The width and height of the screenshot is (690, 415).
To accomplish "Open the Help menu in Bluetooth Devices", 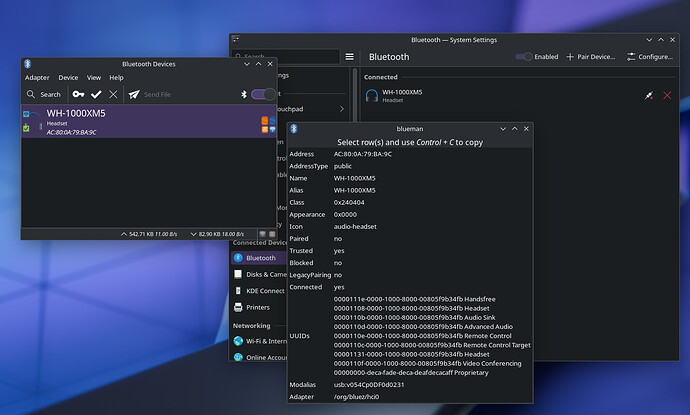I will pyautogui.click(x=116, y=77).
